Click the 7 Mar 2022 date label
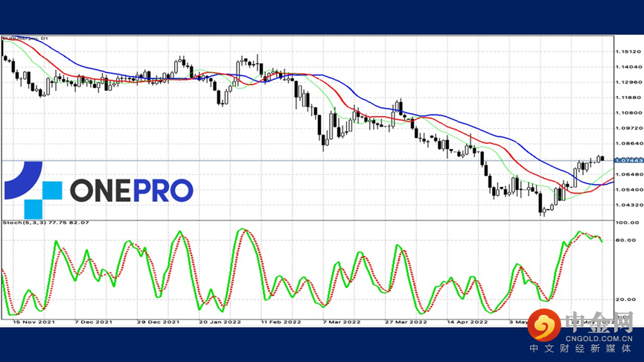 tap(341, 322)
